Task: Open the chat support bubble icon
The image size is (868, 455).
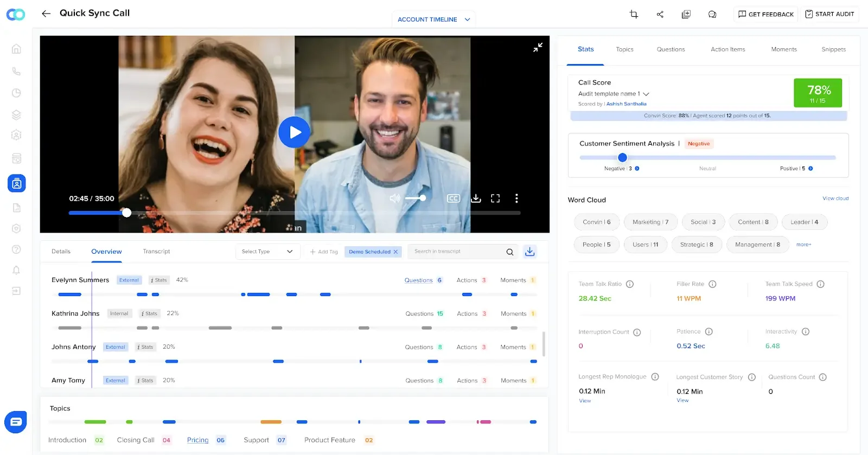Action: coord(16,422)
